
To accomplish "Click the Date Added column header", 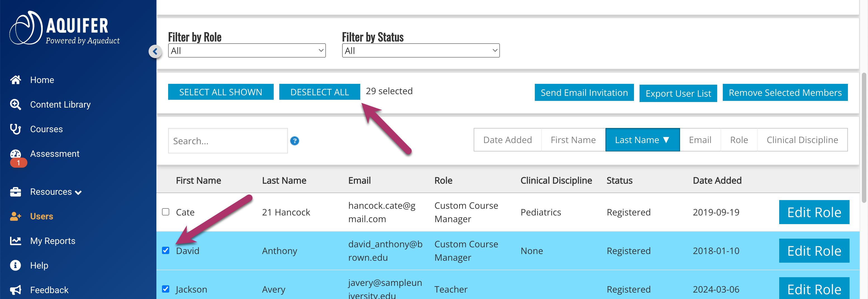I will [717, 181].
